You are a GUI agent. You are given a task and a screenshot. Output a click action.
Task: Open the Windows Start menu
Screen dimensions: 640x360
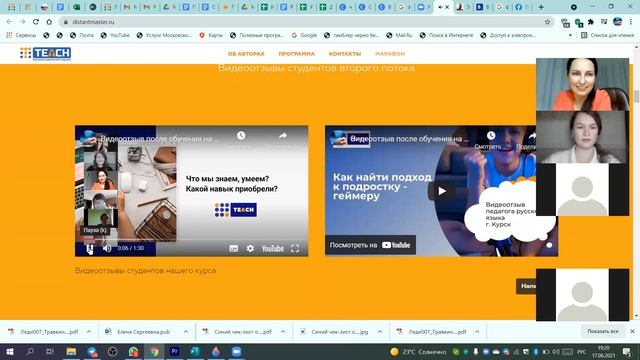(9, 351)
